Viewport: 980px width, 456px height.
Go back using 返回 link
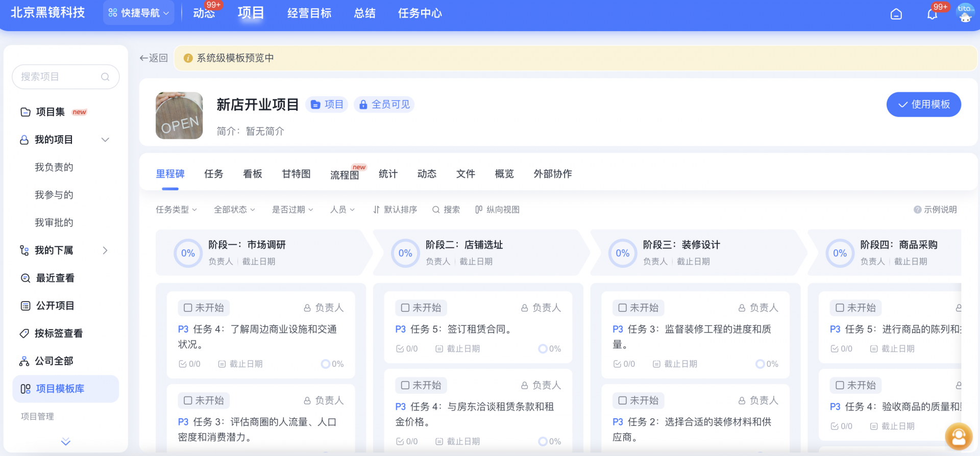pos(154,58)
